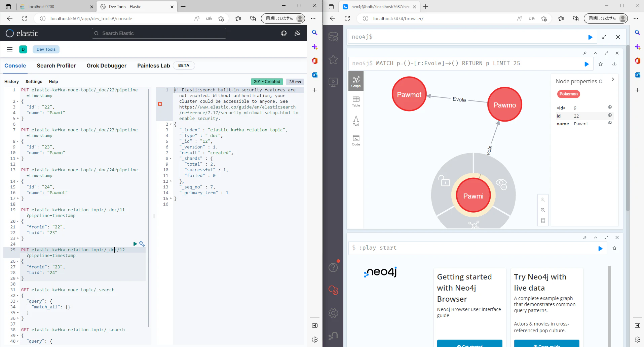Screen dimensions: 644x347
Task: Click the Pokemon label badge
Action: pyautogui.click(x=569, y=94)
